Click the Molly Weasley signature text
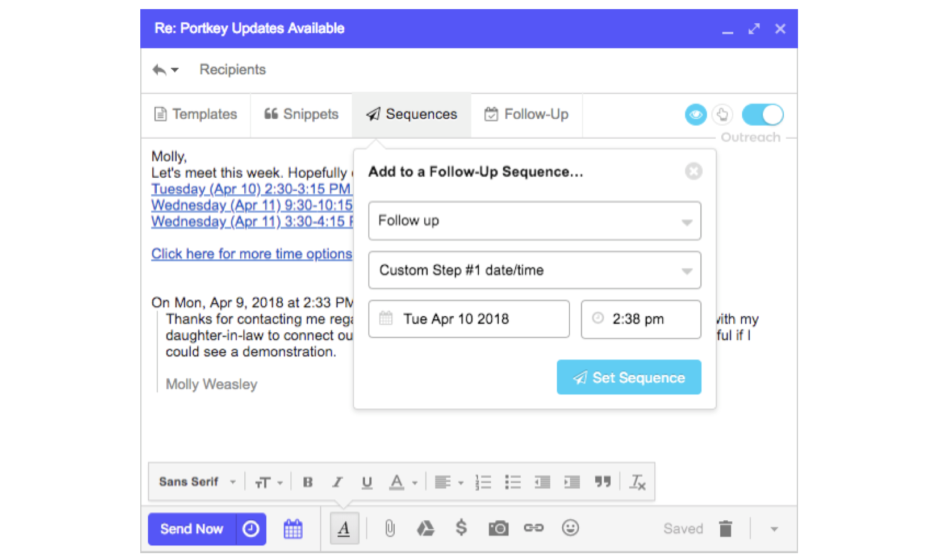 211,385
